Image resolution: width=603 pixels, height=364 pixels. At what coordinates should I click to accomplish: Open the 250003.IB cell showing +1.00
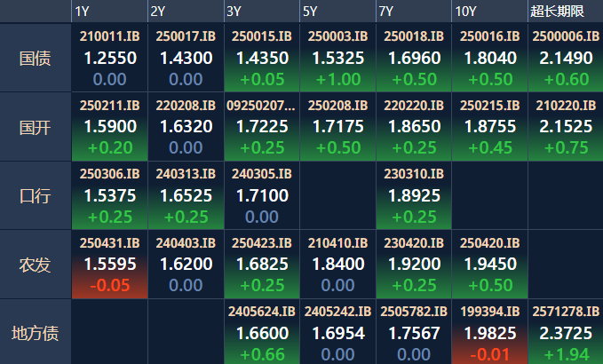tap(337, 58)
